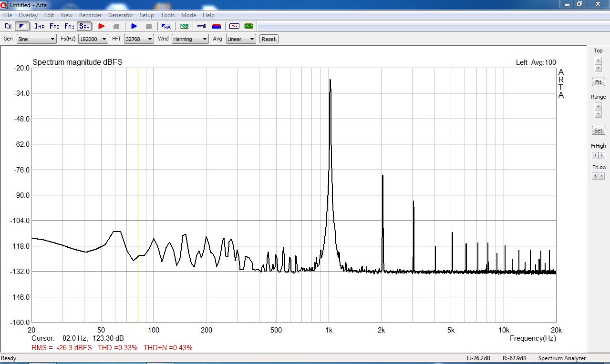Image resolution: width=610 pixels, height=364 pixels.
Task: Expand the Fs(Hz) sampling rate dropdown
Action: (x=93, y=39)
